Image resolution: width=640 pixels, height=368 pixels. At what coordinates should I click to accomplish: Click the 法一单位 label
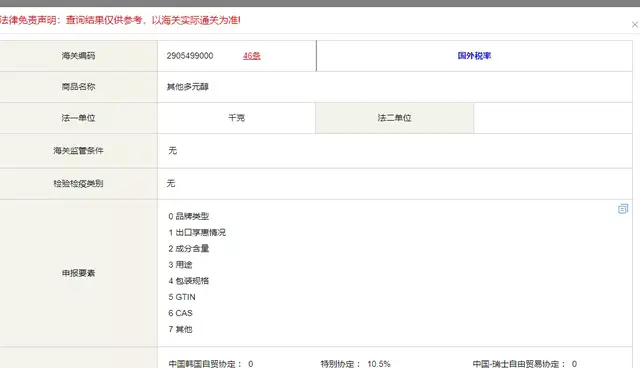click(x=78, y=118)
